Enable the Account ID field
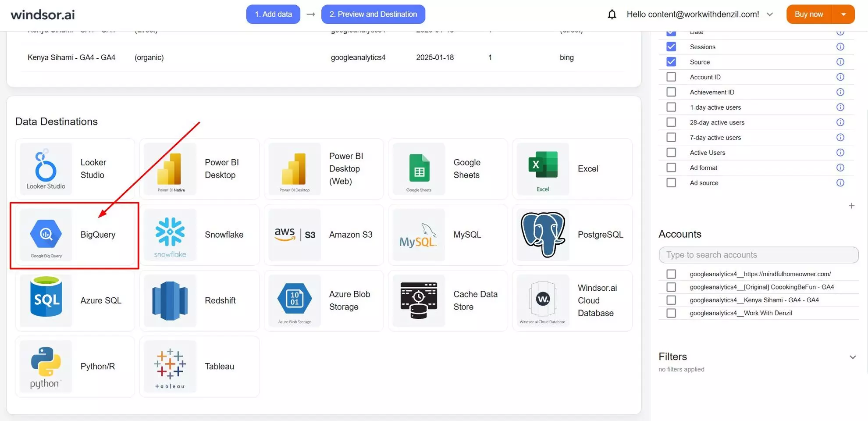The width and height of the screenshot is (868, 421). click(671, 77)
